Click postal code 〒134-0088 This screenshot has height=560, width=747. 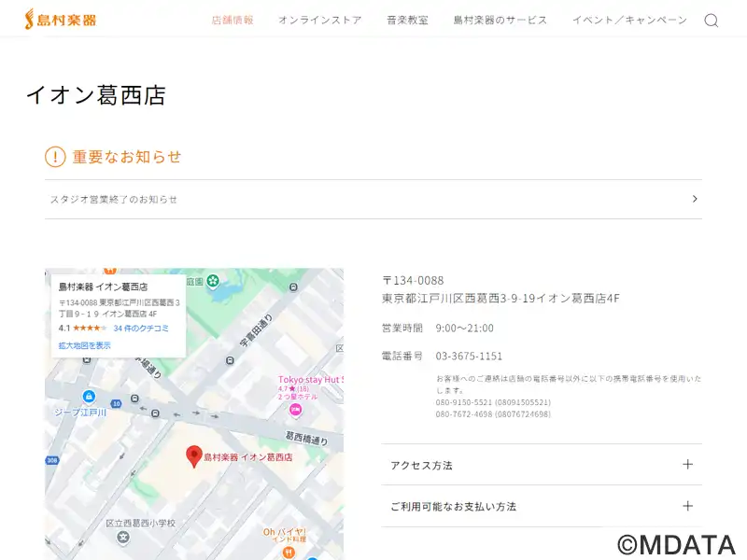tap(413, 281)
